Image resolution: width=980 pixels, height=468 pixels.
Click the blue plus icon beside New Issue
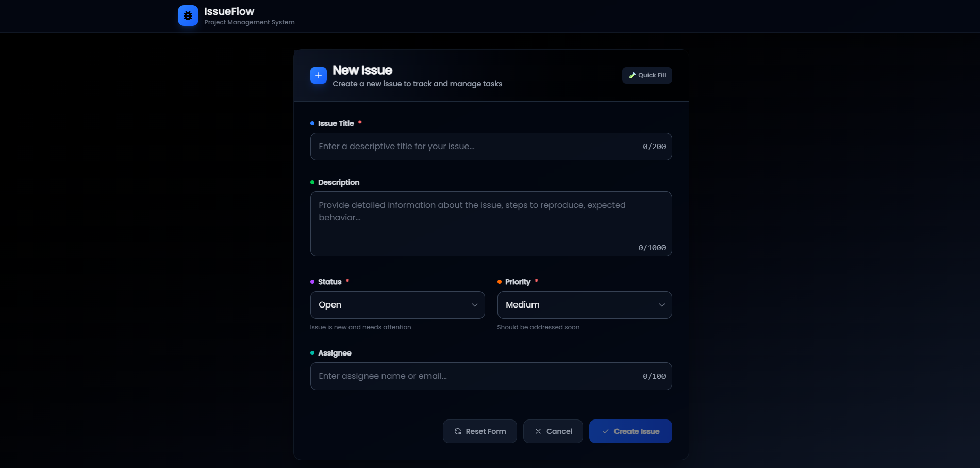point(318,75)
